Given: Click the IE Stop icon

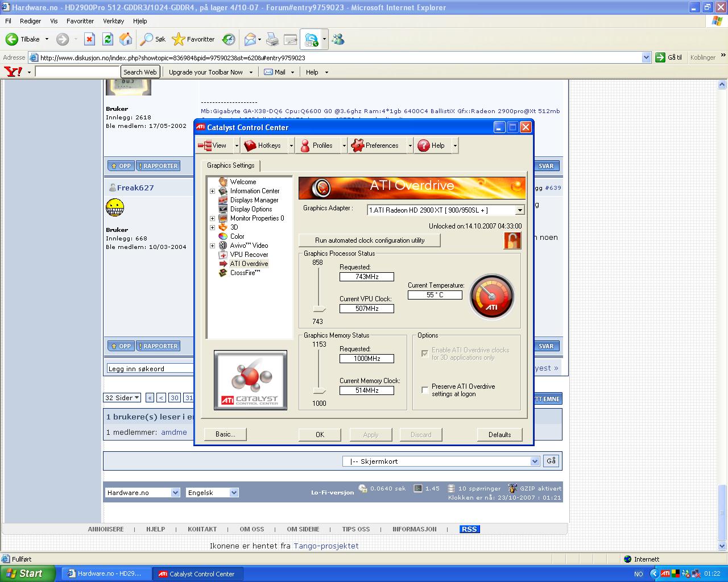Looking at the screenshot, I should 89,39.
